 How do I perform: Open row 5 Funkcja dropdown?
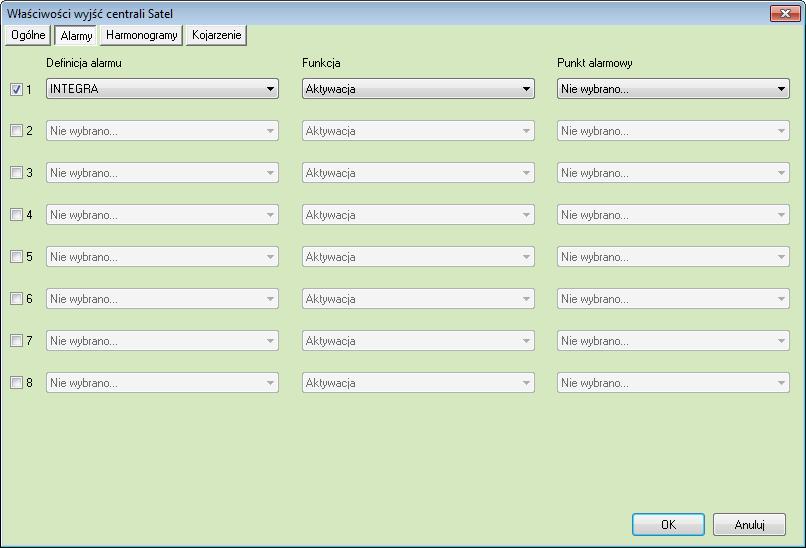coord(418,257)
